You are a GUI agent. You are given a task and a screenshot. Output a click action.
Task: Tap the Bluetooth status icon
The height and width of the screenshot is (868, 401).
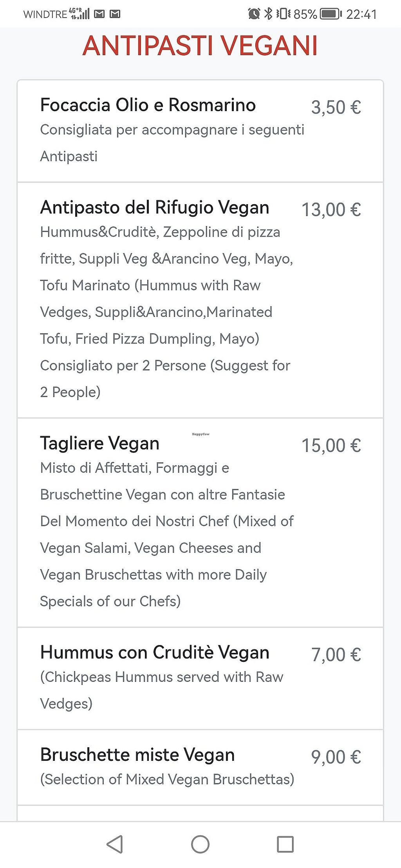pos(268,14)
